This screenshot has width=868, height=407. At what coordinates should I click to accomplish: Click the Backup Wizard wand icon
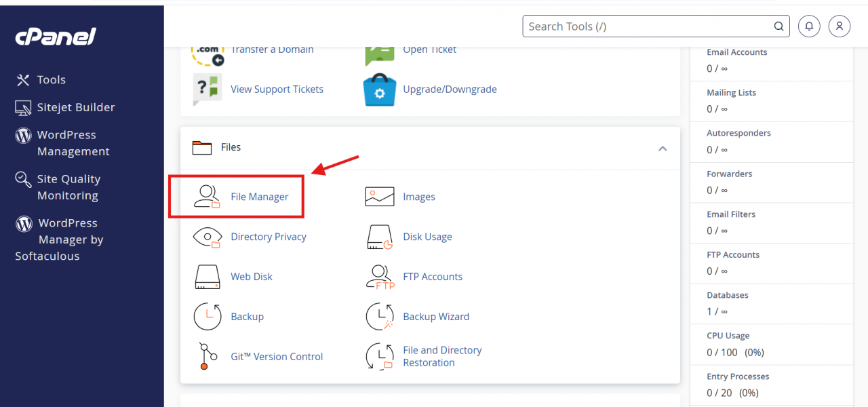pyautogui.click(x=380, y=317)
